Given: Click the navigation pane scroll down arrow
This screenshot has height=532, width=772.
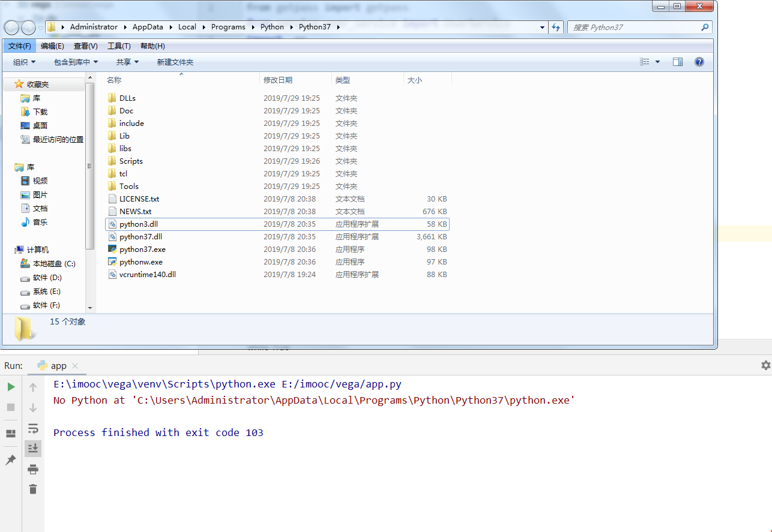Looking at the screenshot, I should 90,308.
